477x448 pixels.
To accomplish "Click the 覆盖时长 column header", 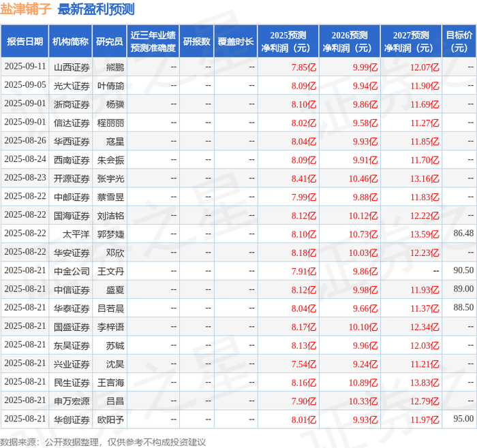I will tap(236, 42).
